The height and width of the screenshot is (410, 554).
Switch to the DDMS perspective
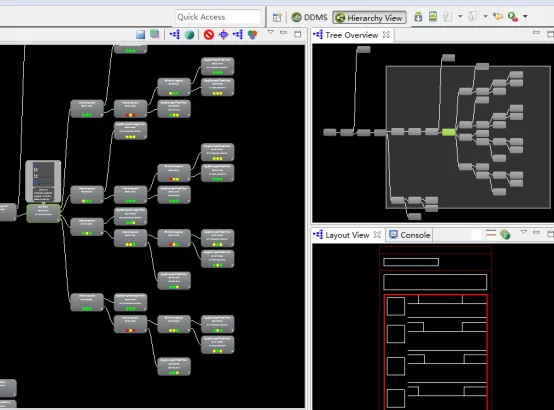(310, 17)
